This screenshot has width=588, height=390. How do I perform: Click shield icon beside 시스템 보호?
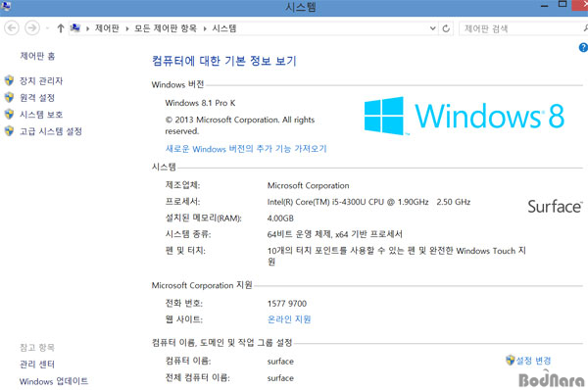pos(9,114)
